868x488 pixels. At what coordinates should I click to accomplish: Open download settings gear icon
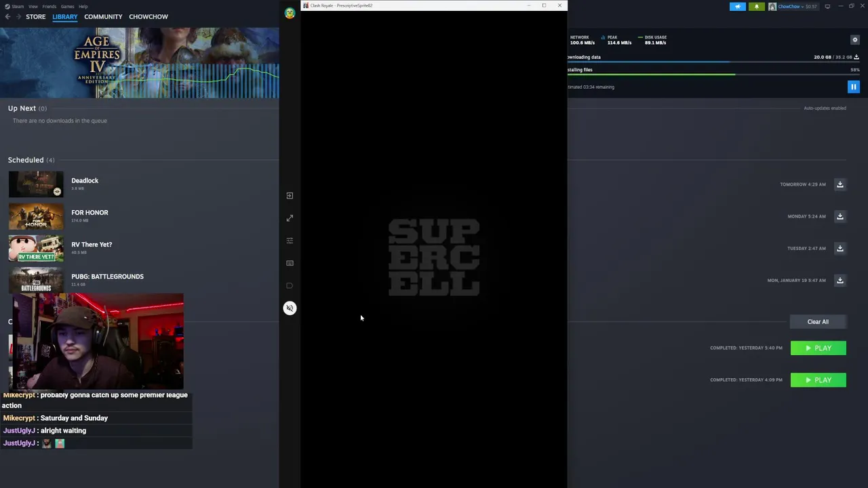tap(854, 40)
